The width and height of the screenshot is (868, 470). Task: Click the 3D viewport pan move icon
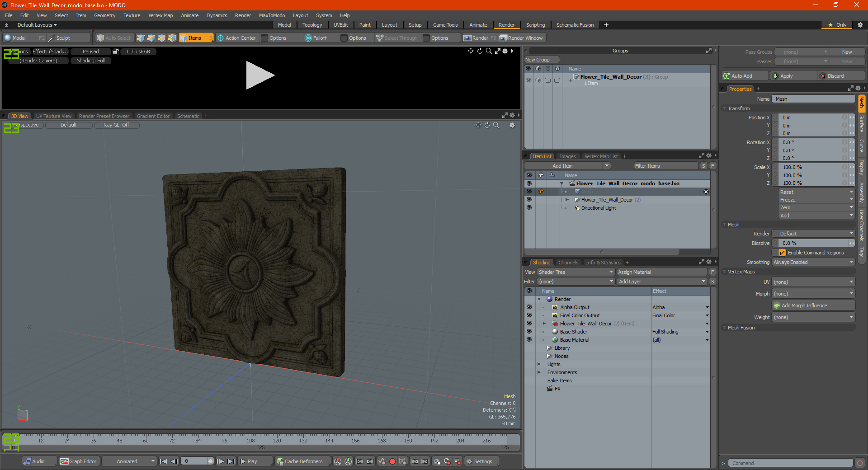click(x=478, y=125)
